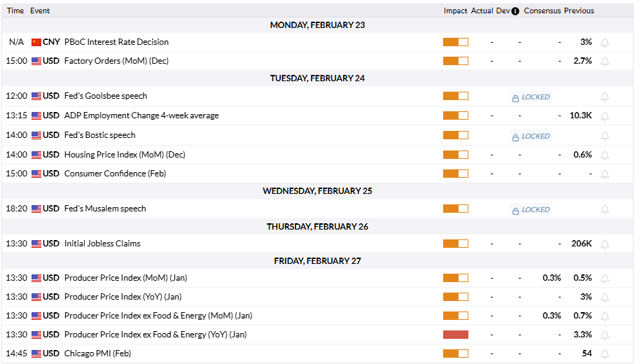This screenshot has width=635, height=364.
Task: Expand the Initial Jobless Claims event row
Action: [102, 244]
